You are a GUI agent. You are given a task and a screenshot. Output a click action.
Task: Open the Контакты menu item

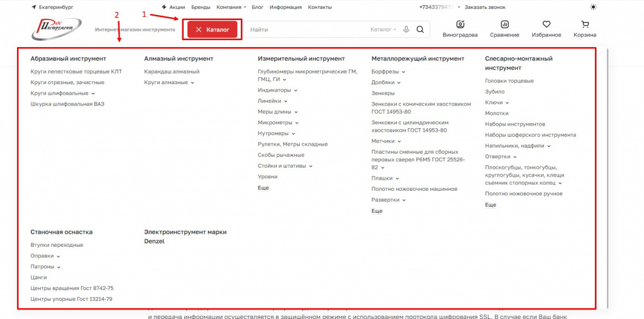(x=319, y=7)
